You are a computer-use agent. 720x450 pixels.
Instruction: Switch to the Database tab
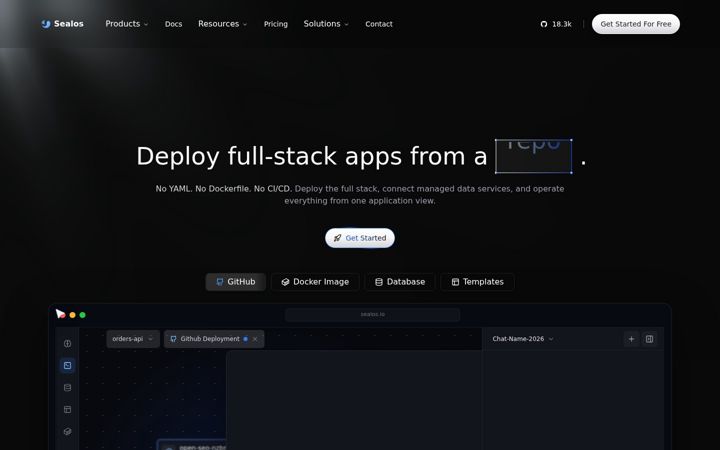400,282
